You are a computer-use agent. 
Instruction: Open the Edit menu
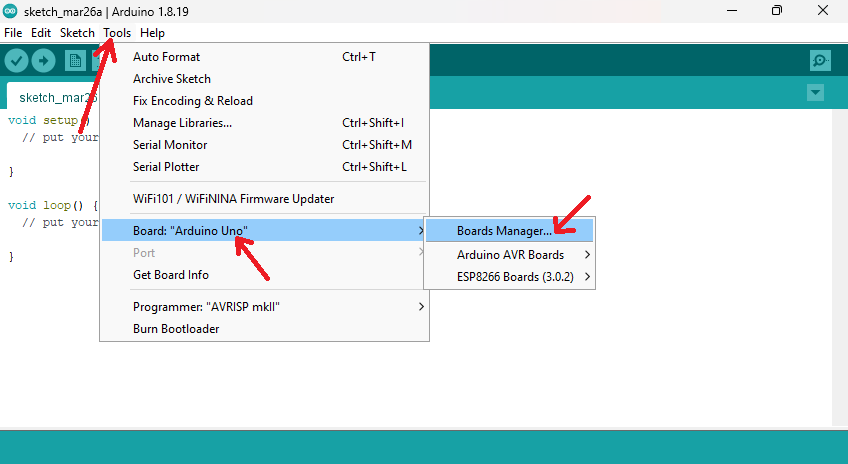pyautogui.click(x=41, y=33)
